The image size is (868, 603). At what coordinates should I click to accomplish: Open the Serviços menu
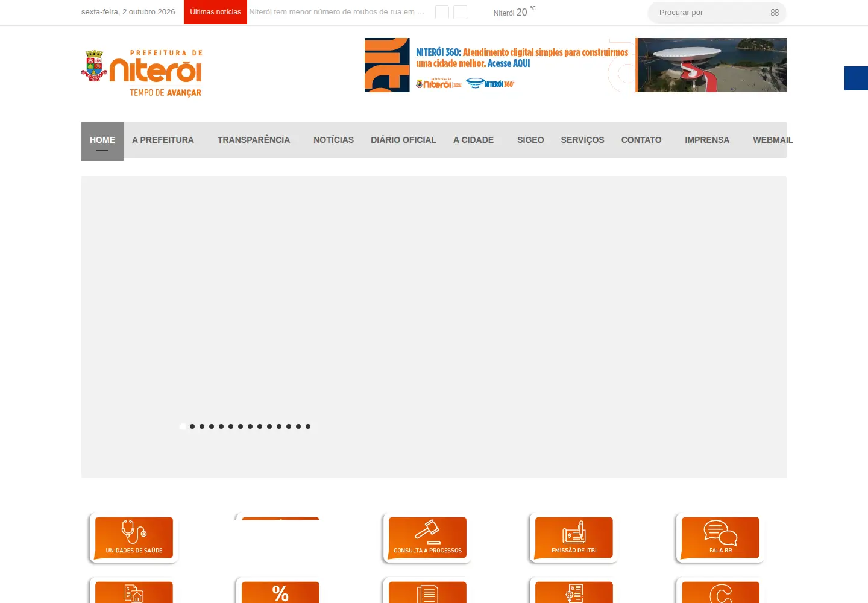tap(582, 140)
